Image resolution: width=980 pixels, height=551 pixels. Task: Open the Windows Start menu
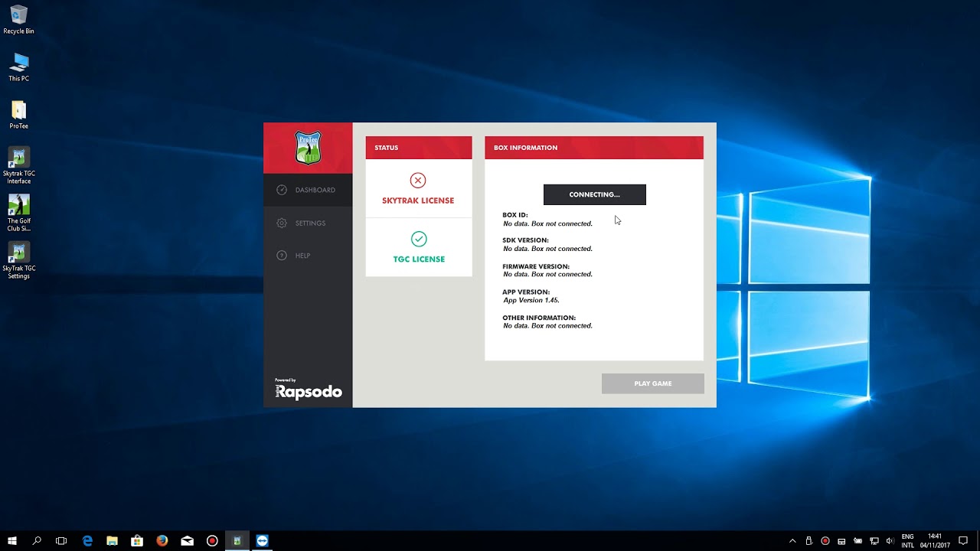(12, 540)
